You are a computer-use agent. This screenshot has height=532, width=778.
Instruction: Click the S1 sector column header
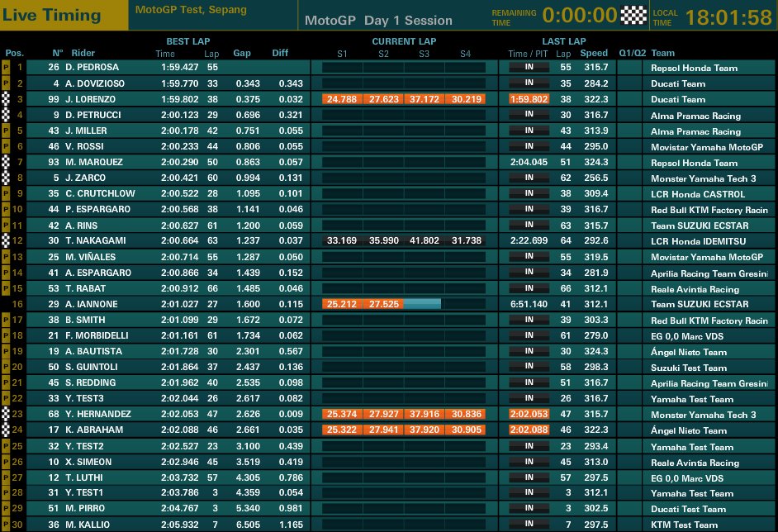[x=342, y=54]
